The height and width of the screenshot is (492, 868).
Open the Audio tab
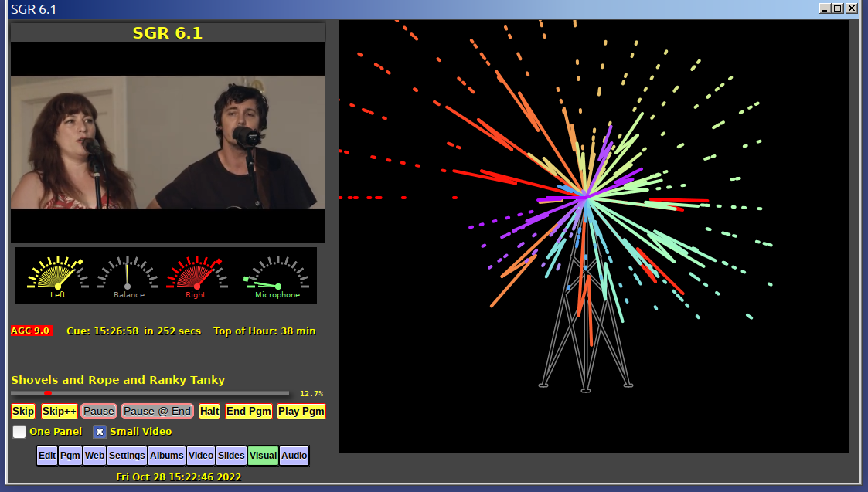[294, 456]
